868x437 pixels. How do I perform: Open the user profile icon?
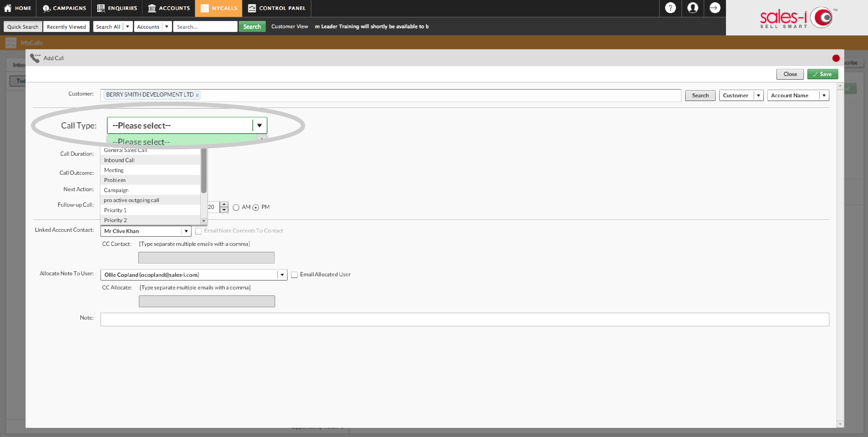coord(693,8)
